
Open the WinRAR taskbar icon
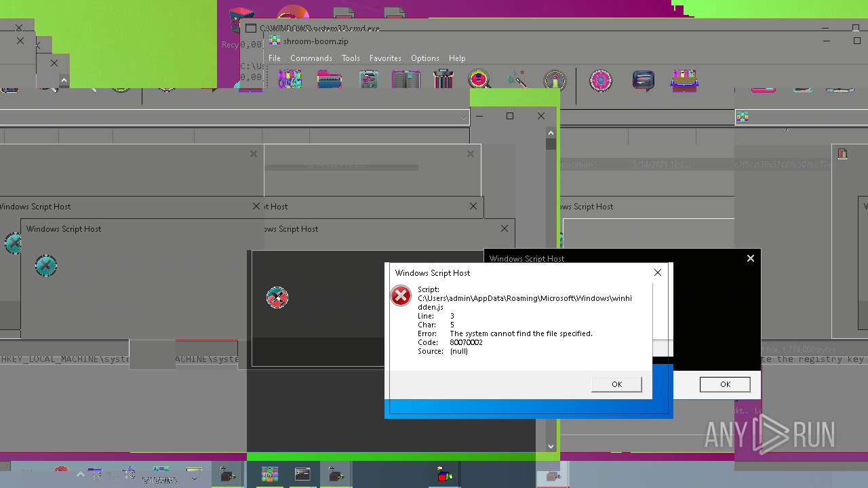(270, 474)
